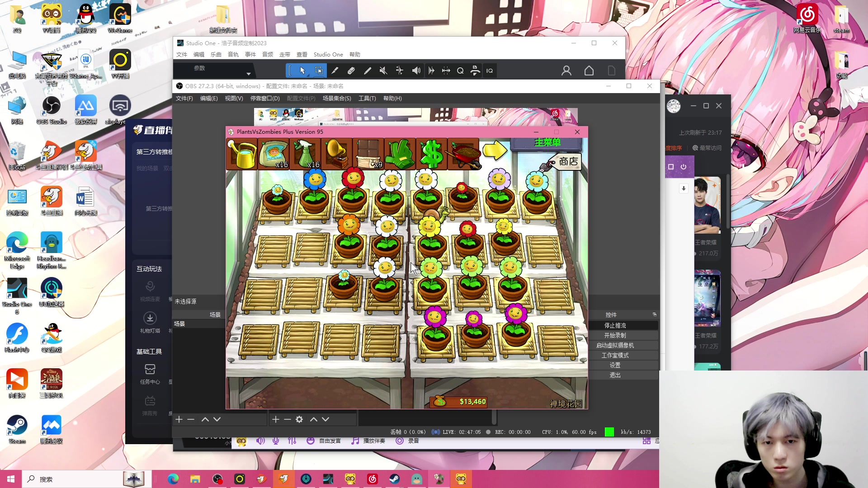Open source properties gear icon in OBS

pos(299,419)
